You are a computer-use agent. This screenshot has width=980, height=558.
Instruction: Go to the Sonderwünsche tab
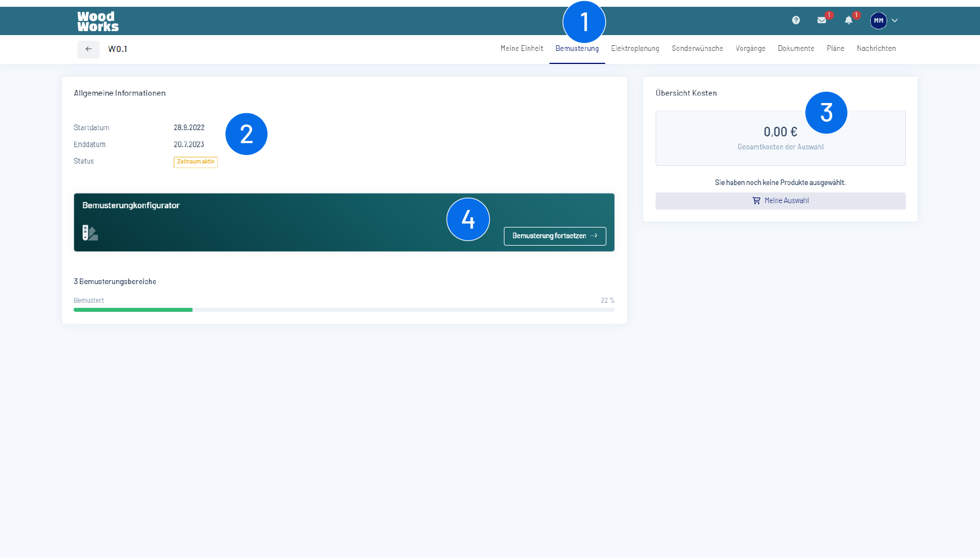pyautogui.click(x=697, y=49)
